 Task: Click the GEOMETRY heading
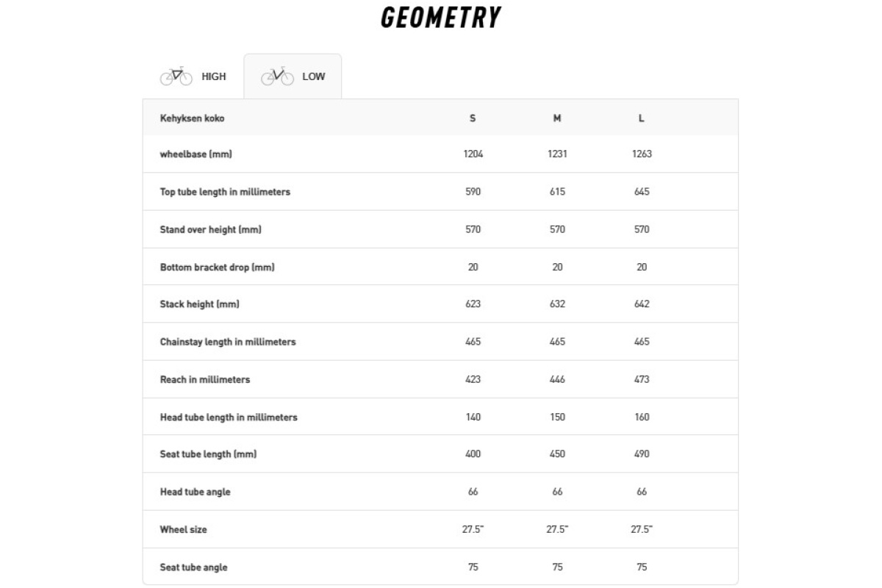tap(441, 18)
